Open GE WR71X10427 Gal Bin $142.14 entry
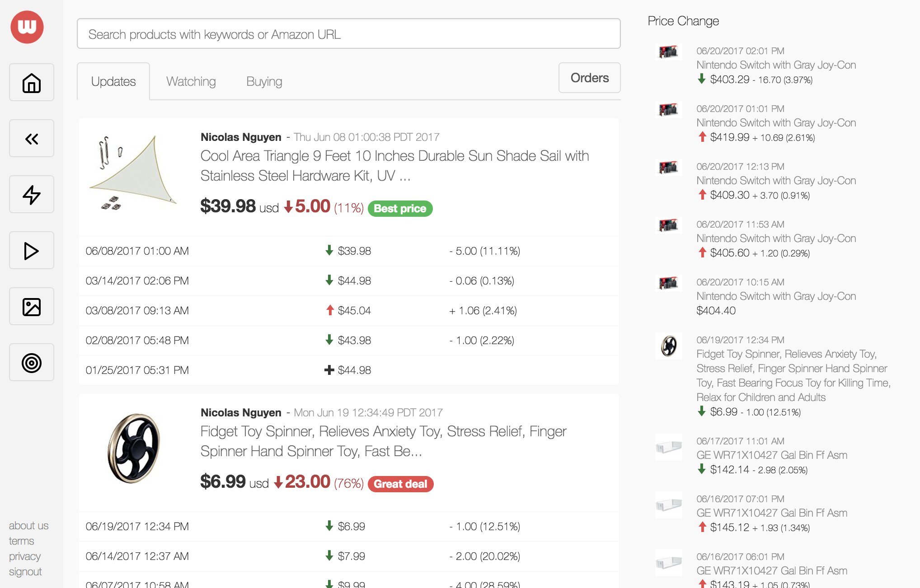920x588 pixels. (771, 455)
